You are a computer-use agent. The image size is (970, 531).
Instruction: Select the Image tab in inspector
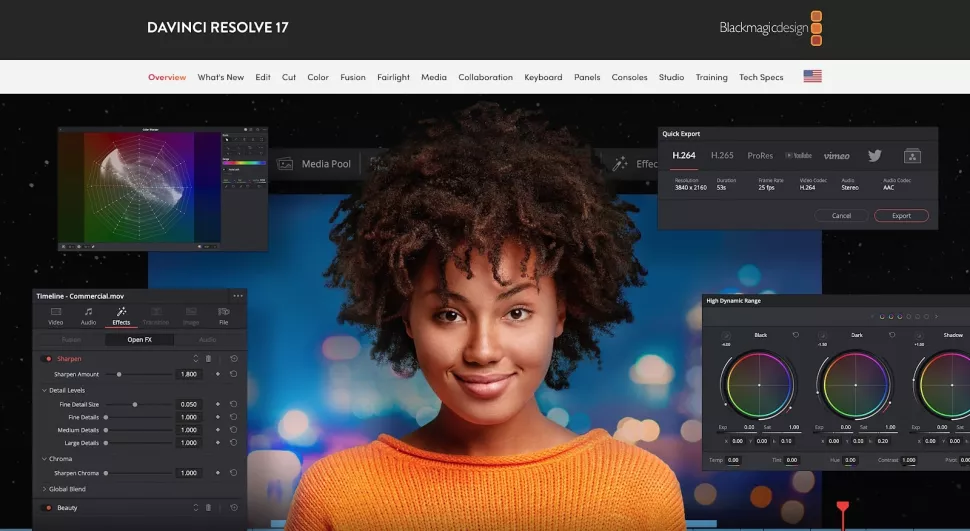coord(191,316)
